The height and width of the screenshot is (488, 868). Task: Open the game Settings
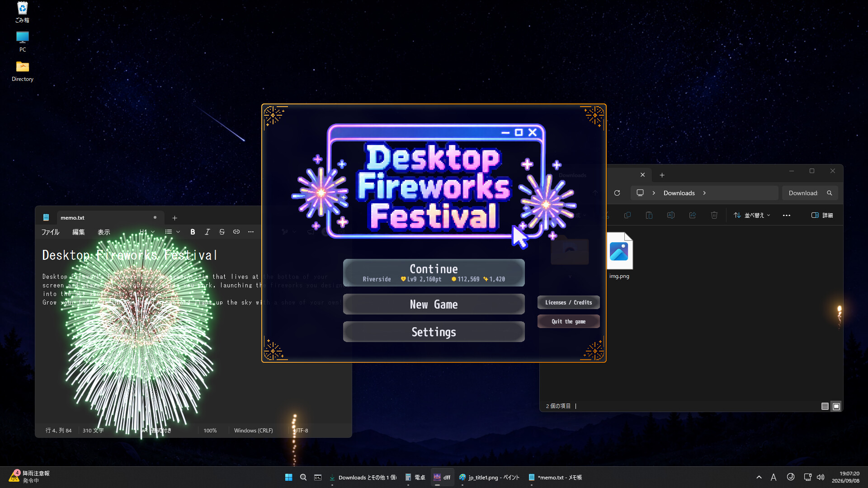(434, 332)
